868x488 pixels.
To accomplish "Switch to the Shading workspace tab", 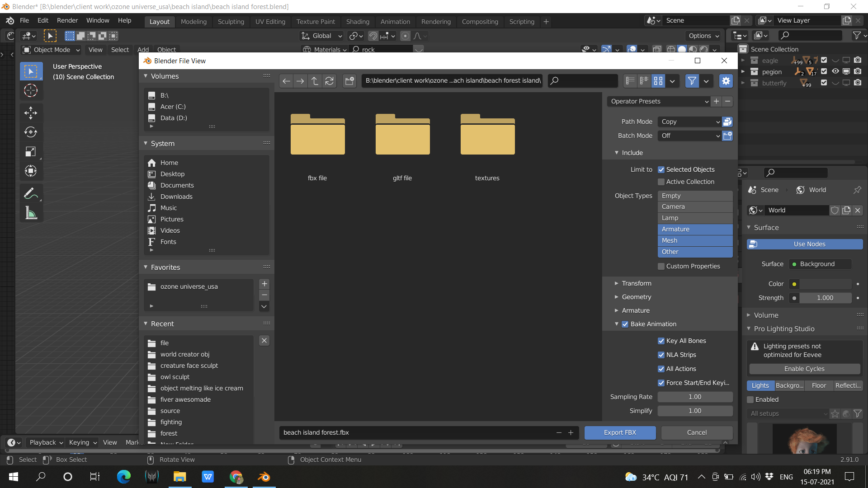I will pos(358,22).
